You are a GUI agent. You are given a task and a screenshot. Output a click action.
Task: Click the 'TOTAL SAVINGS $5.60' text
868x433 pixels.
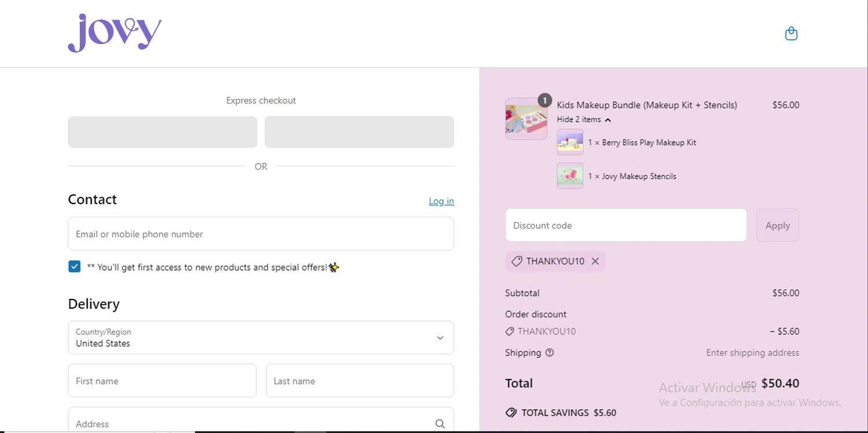[569, 413]
